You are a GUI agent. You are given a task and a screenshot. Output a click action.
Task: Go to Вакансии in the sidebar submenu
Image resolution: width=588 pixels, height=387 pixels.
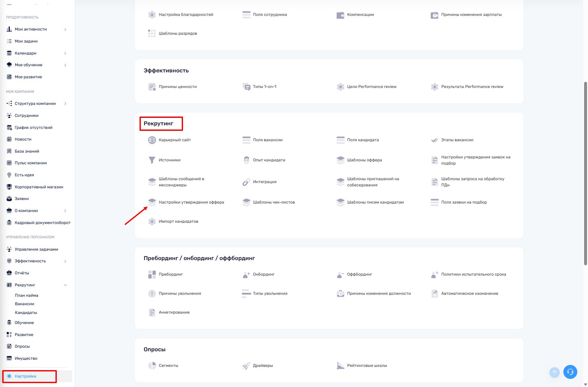tap(25, 304)
